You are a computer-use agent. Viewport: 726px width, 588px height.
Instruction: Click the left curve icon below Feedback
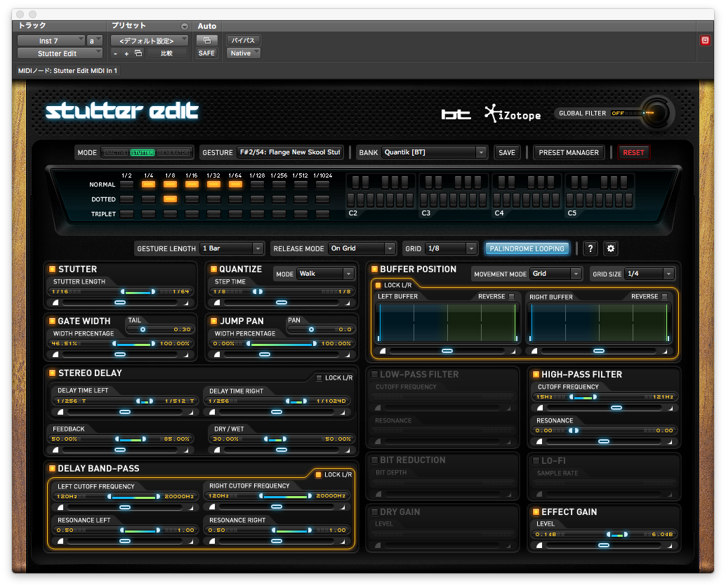click(x=55, y=450)
